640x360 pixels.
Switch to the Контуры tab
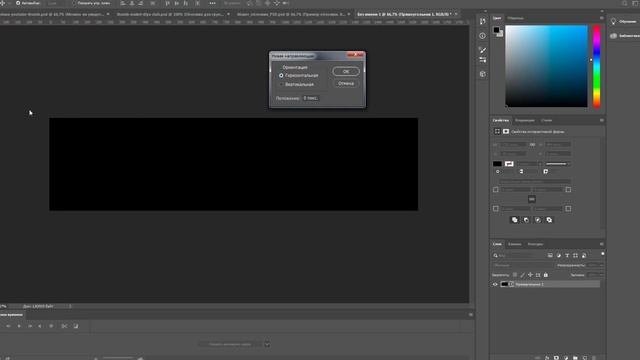coord(536,244)
